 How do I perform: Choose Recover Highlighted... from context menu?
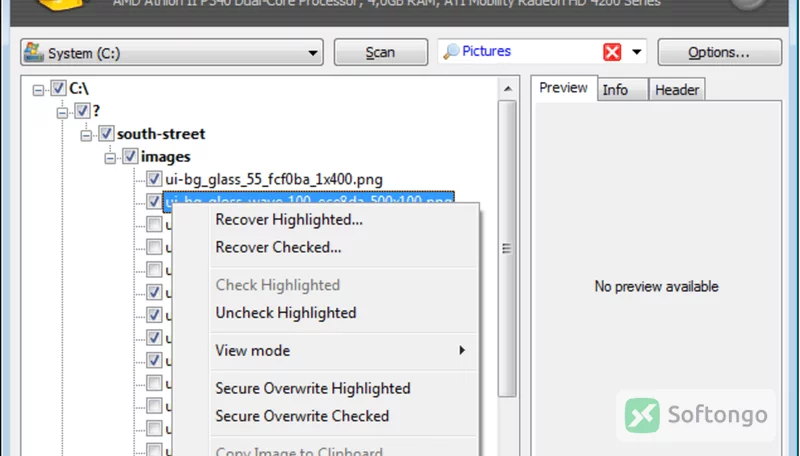289,220
